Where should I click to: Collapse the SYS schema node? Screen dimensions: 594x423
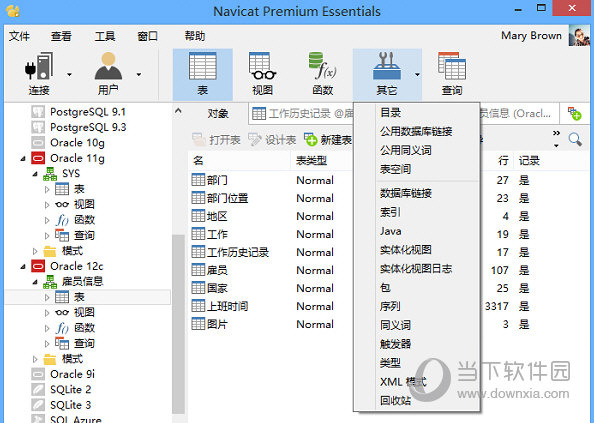click(35, 174)
